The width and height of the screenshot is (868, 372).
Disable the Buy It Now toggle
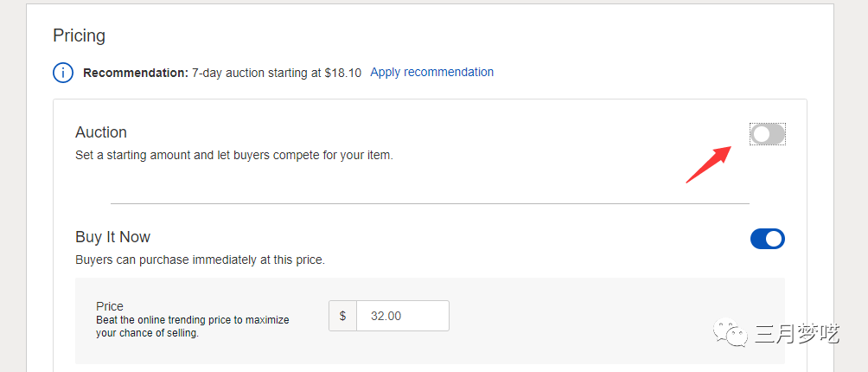pos(768,239)
